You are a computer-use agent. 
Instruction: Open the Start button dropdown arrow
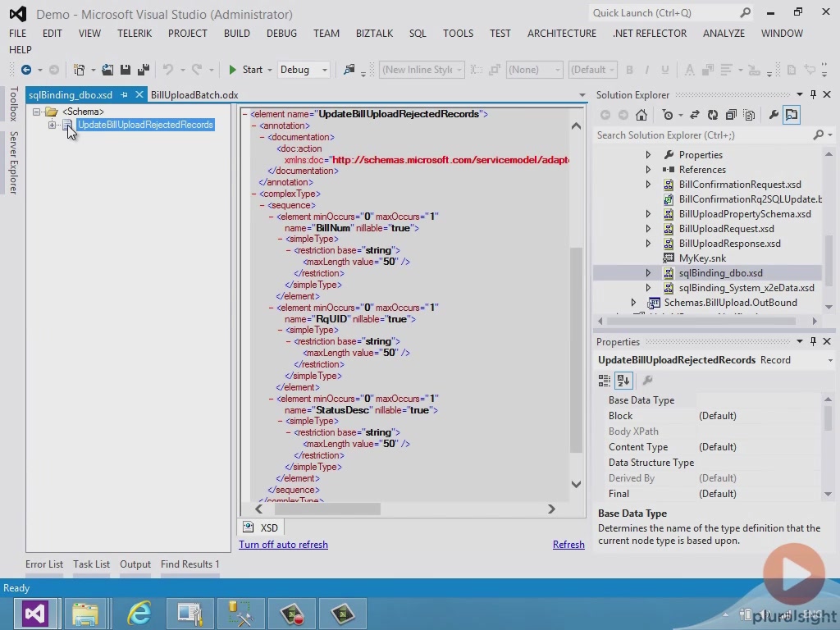(269, 71)
